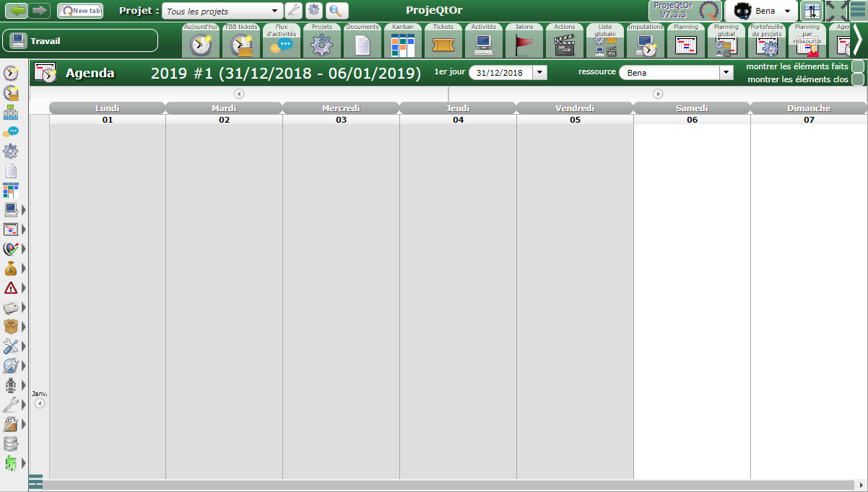868x492 pixels.
Task: Open the Actions clapperboard icon
Action: tap(564, 45)
